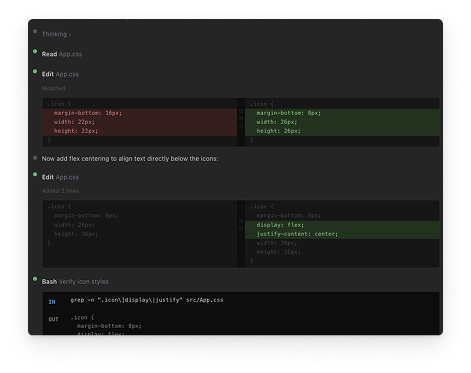The image size is (471, 373).
Task: Click the green dot beside the Added 2 lines edit
Action: coord(35,174)
